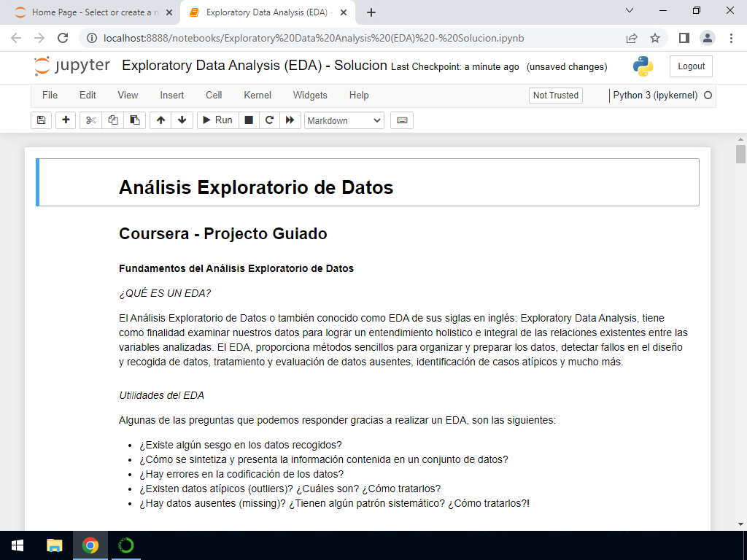Image resolution: width=747 pixels, height=560 pixels.
Task: Go forward in browser history
Action: (x=39, y=38)
